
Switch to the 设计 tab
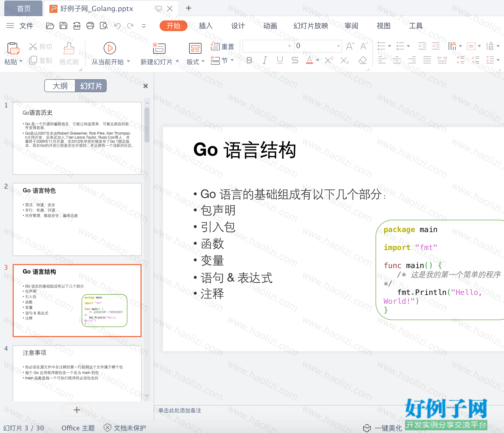point(238,26)
